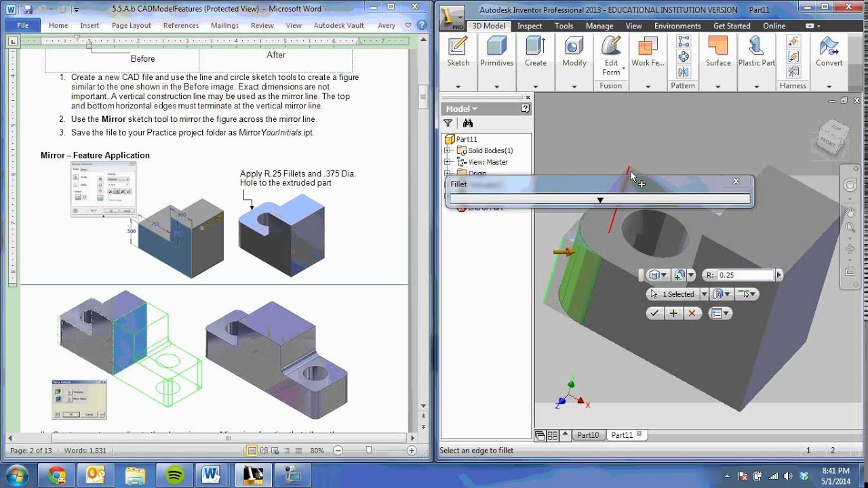Select the Circular Pattern icon

click(683, 57)
